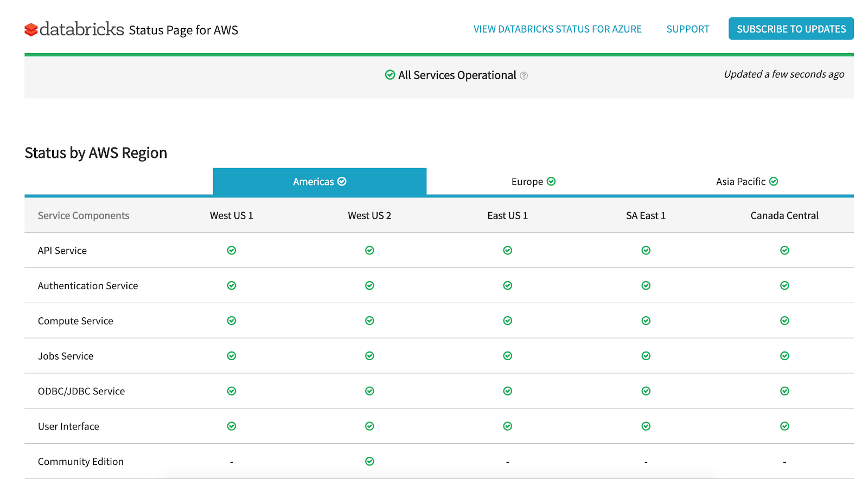
Task: Click API Service status icon for West US 1
Action: (232, 250)
